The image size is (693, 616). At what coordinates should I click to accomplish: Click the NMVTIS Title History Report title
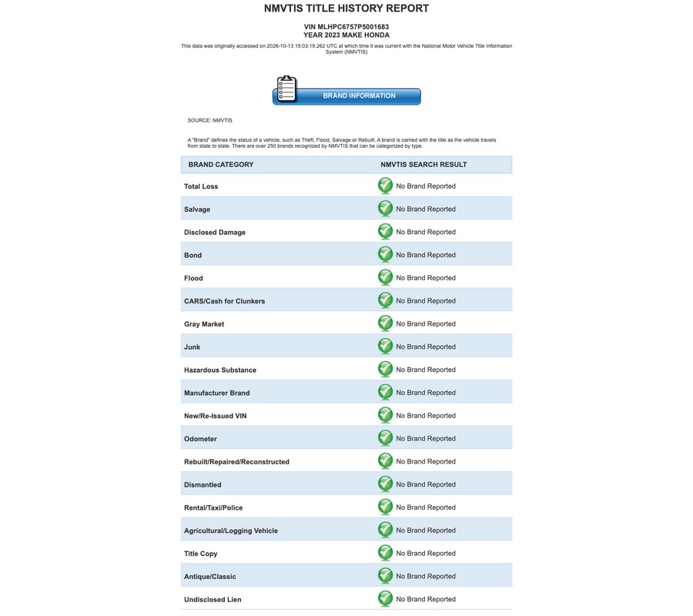[346, 8]
